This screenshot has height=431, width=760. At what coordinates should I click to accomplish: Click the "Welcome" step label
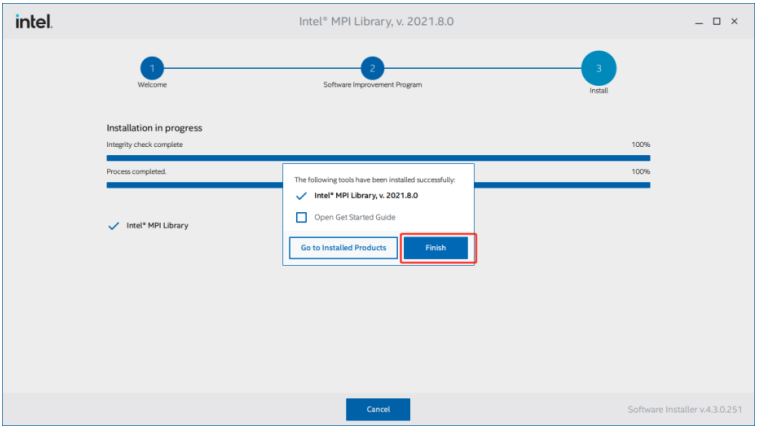click(x=152, y=85)
